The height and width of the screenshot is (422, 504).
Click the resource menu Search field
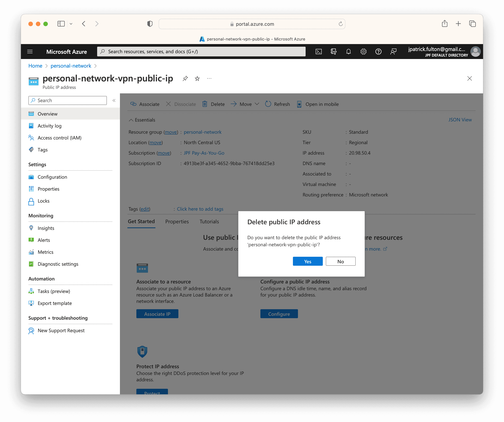click(x=67, y=100)
